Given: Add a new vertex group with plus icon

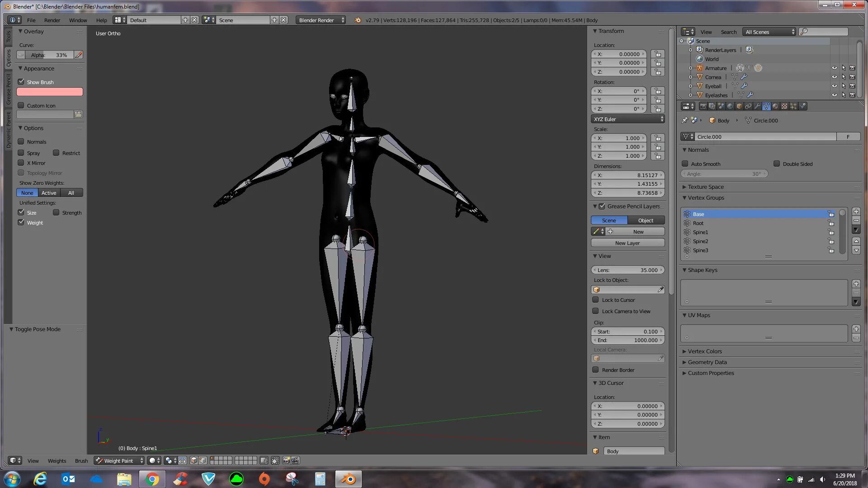Looking at the screenshot, I should click(856, 211).
